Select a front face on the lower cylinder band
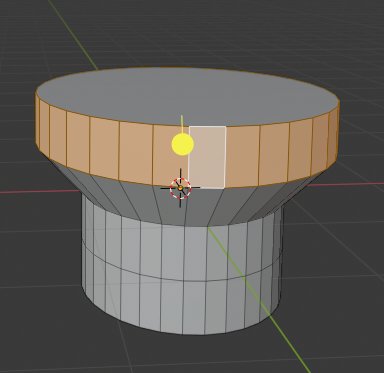The width and height of the screenshot is (384, 373). coord(194,307)
